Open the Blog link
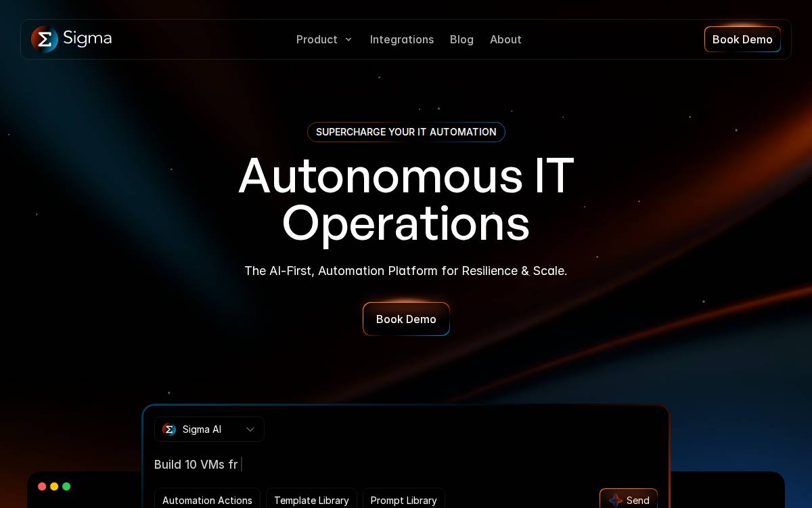The width and height of the screenshot is (812, 508). click(461, 39)
